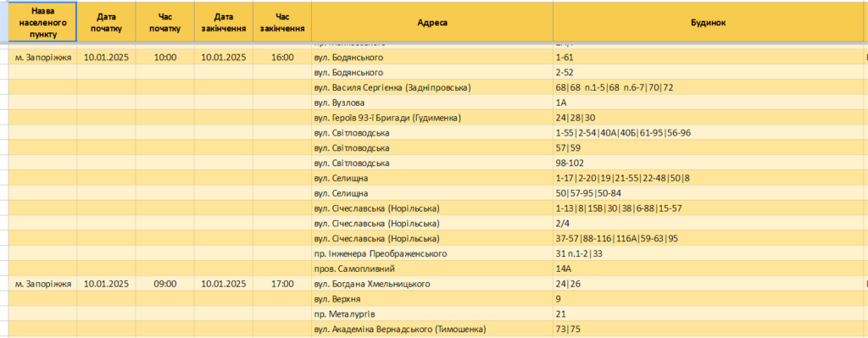Select house cell '1-13|8|15В|30|38|6-88|15-57'

(x=708, y=208)
